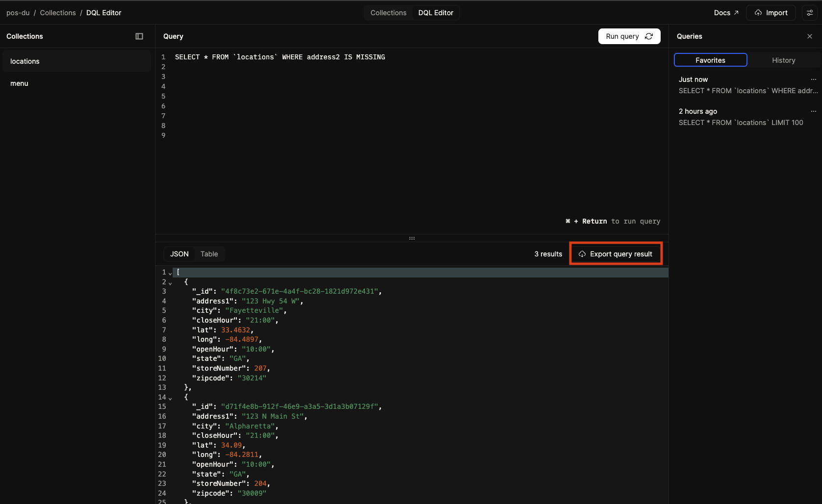
Task: Click the lat 33.4632 value
Action: coord(235,330)
